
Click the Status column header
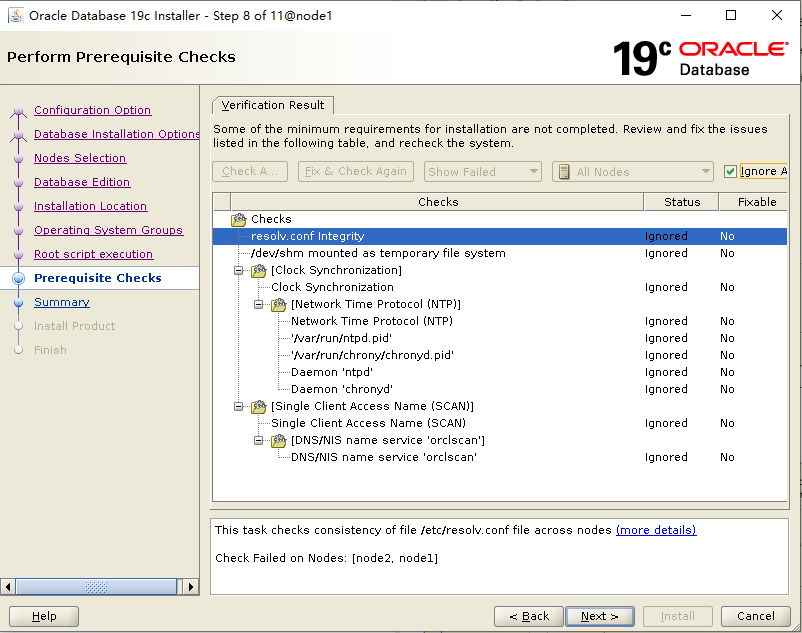681,202
